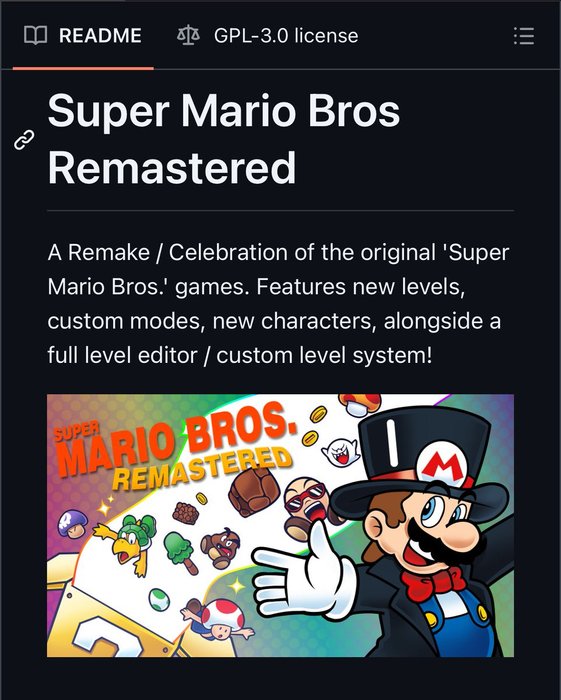Click the heading anchor link icon
Viewport: 561px width, 700px height.
(x=24, y=140)
